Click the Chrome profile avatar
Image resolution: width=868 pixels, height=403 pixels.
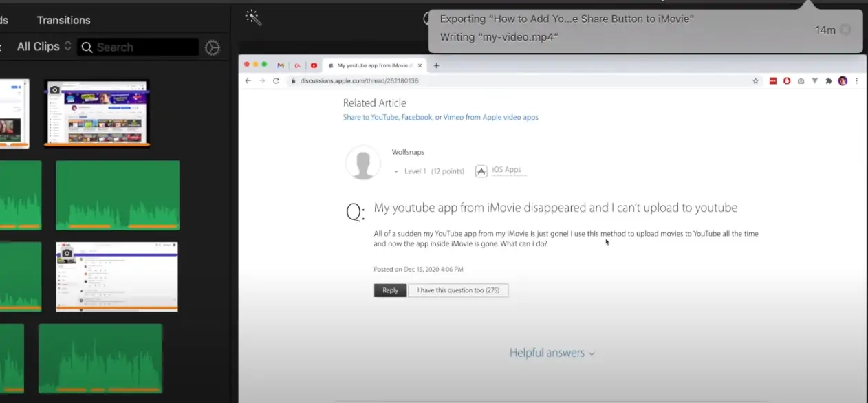pyautogui.click(x=843, y=80)
